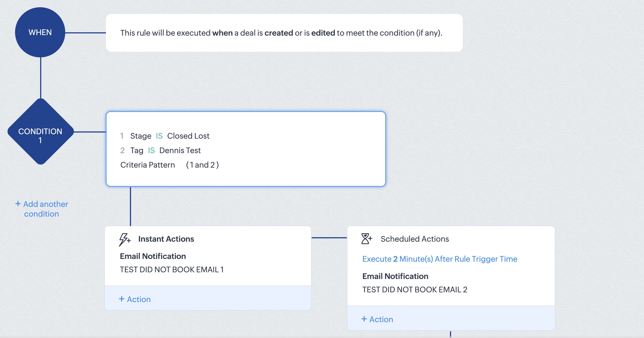Open the TEST DID NOT BOOK EMAIL 2 notification
644x338 pixels.
point(415,290)
